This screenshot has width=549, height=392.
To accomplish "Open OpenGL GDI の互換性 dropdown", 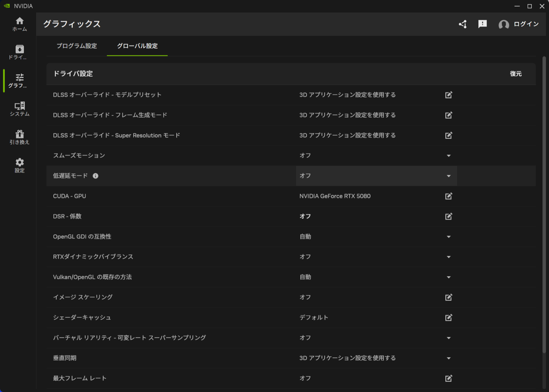I will [x=448, y=237].
